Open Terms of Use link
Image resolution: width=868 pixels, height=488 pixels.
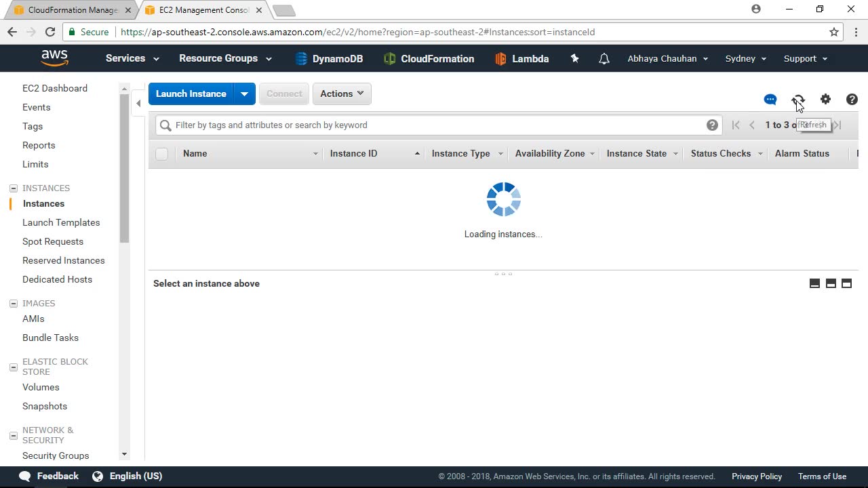822,476
